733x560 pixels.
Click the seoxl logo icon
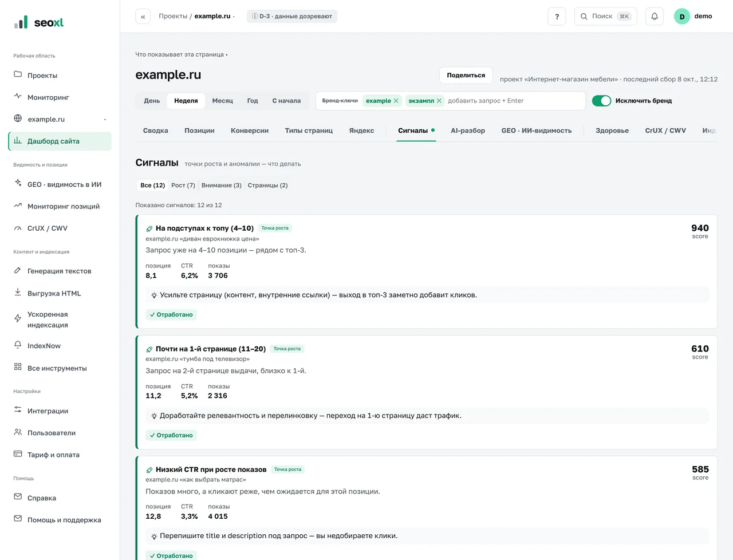click(21, 22)
